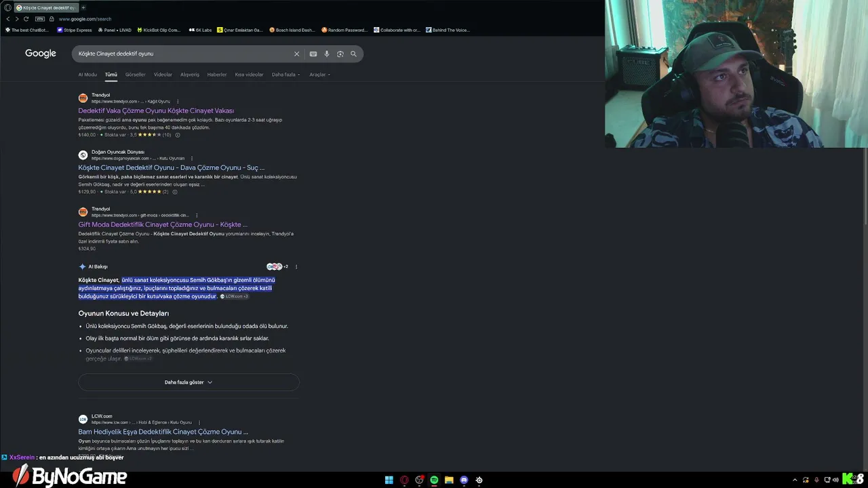Open options for Doğan Oyuncak Dünyası result
Image resolution: width=868 pixels, height=488 pixels.
[x=192, y=158]
